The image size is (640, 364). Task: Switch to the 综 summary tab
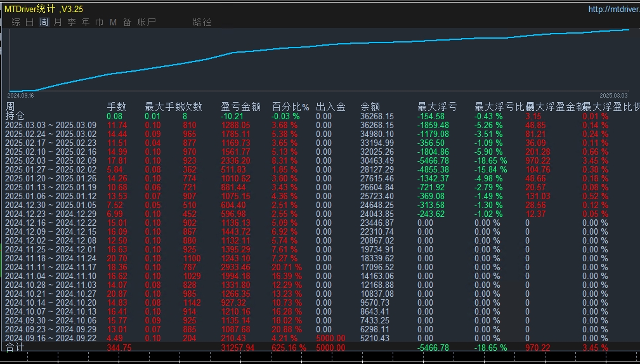[x=16, y=22]
